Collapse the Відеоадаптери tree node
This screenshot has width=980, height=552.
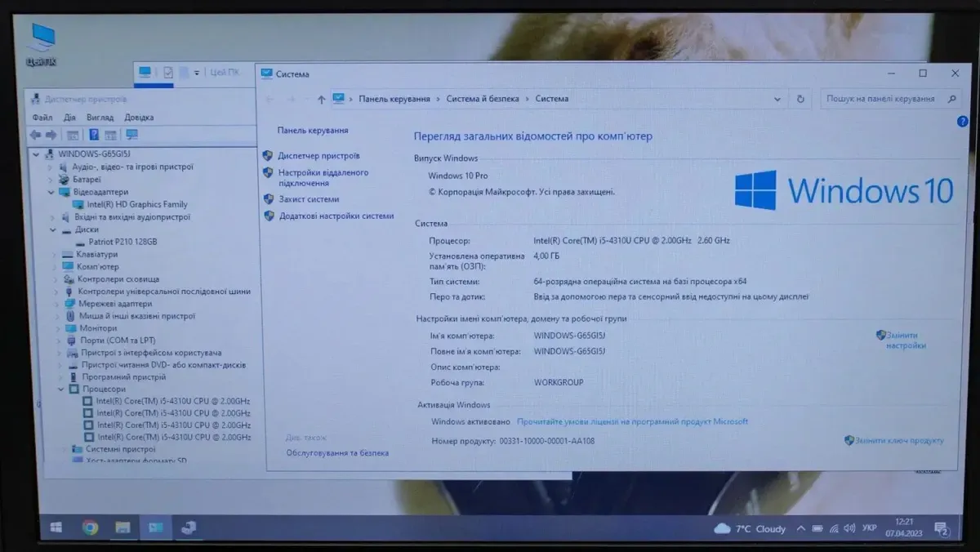52,193
